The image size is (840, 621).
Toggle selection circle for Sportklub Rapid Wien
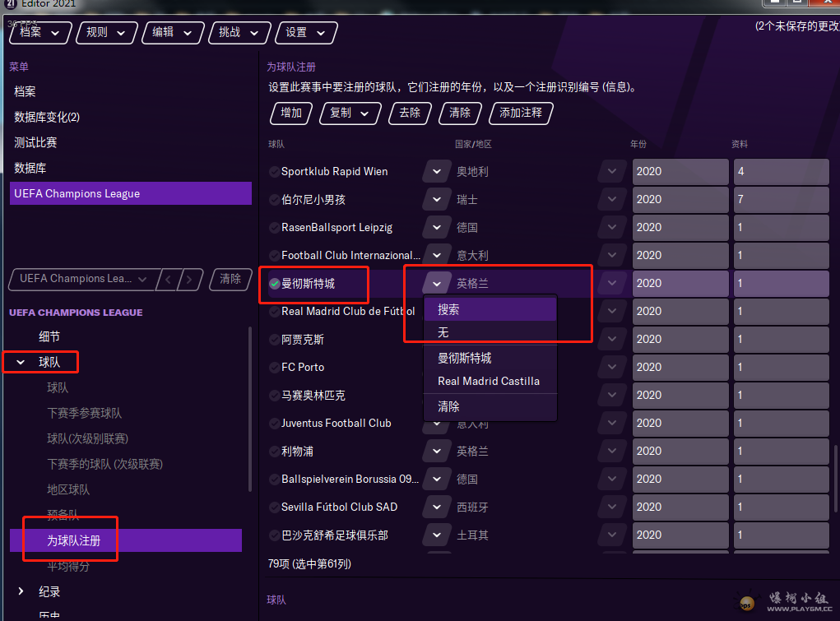point(274,171)
